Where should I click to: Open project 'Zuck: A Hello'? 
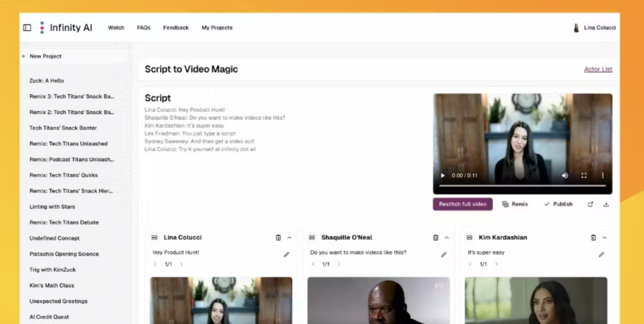[46, 81]
